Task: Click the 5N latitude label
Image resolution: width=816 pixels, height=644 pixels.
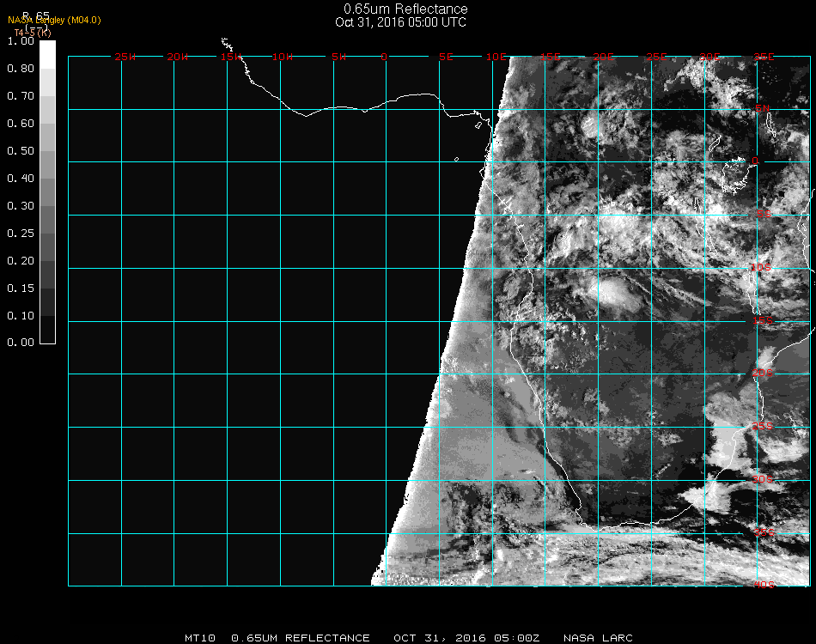Action: [761, 108]
